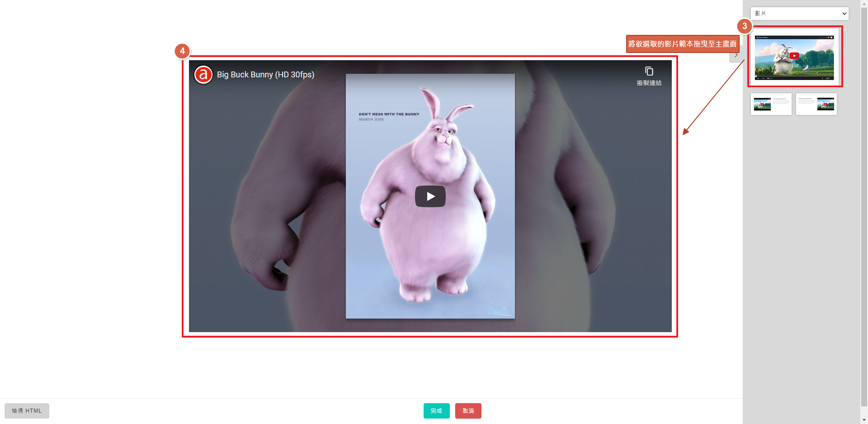Click the vertical scrollbar thumb
The width and height of the screenshot is (868, 424).
click(x=864, y=204)
